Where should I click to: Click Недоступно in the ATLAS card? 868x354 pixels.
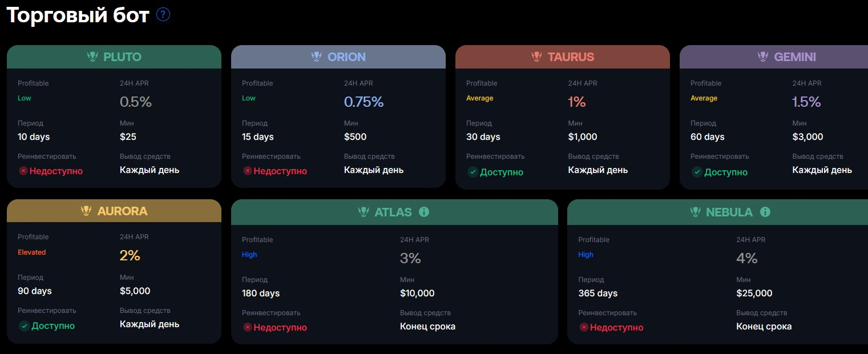280,327
